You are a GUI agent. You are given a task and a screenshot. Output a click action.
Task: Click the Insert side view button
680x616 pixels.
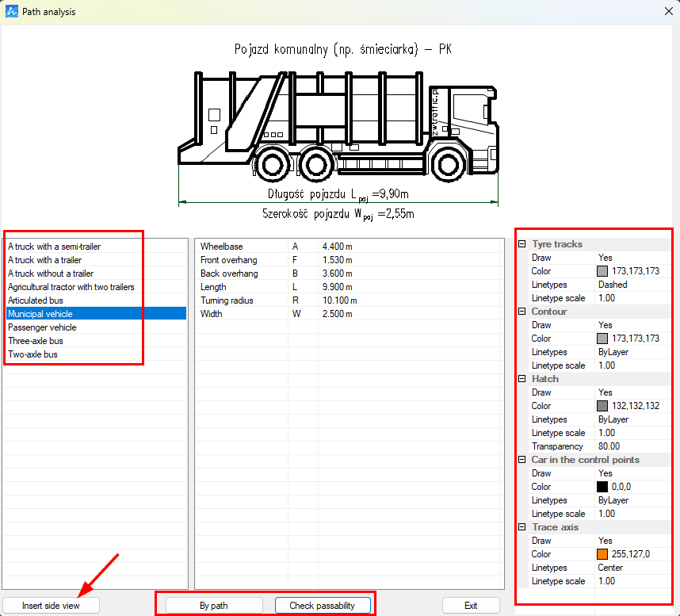51,605
